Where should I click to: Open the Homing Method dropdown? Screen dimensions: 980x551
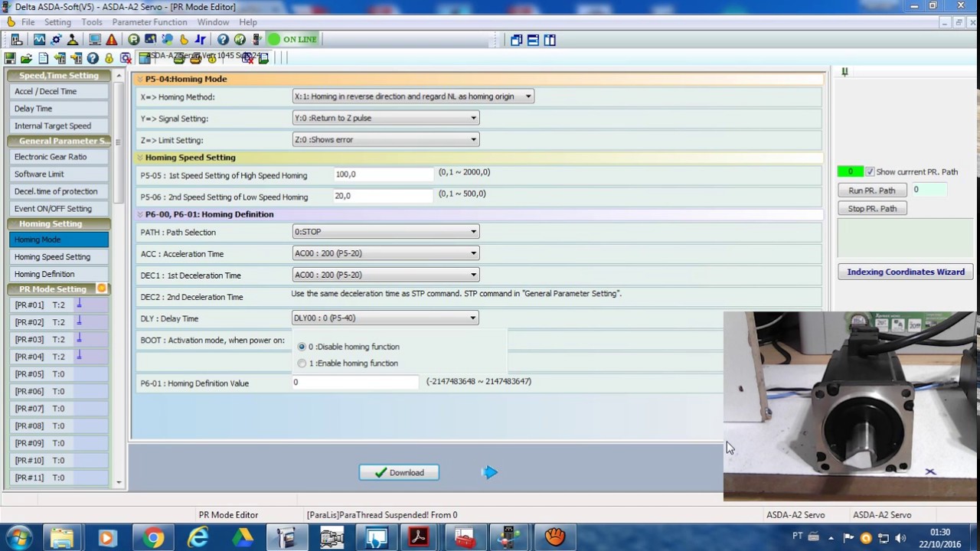click(x=413, y=96)
